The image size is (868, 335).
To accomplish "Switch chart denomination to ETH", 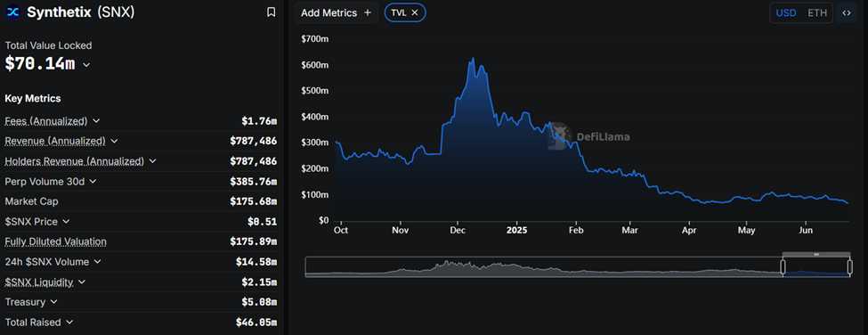I will pyautogui.click(x=817, y=12).
